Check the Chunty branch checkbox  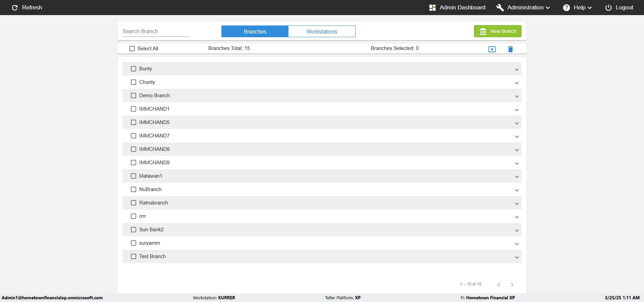[133, 82]
